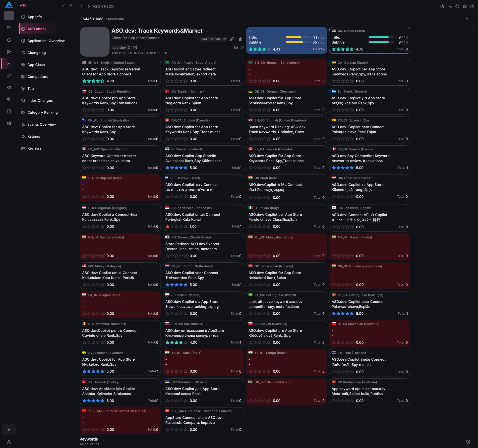The image size is (478, 448).
Task: Click the chain link icon beside app ID
Action: coord(232,39)
